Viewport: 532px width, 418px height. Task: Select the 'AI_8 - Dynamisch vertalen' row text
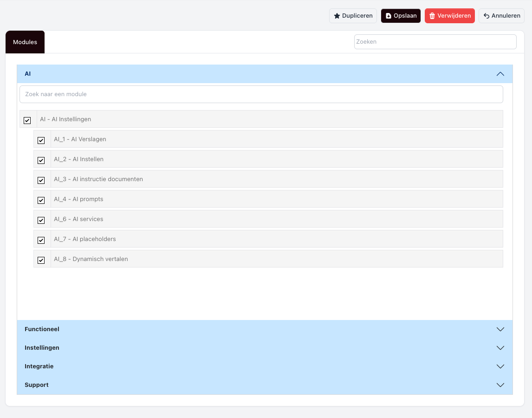91,259
